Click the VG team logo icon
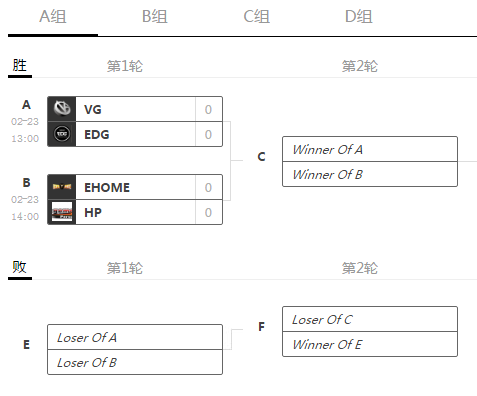The width and height of the screenshot is (477, 396). pos(62,109)
